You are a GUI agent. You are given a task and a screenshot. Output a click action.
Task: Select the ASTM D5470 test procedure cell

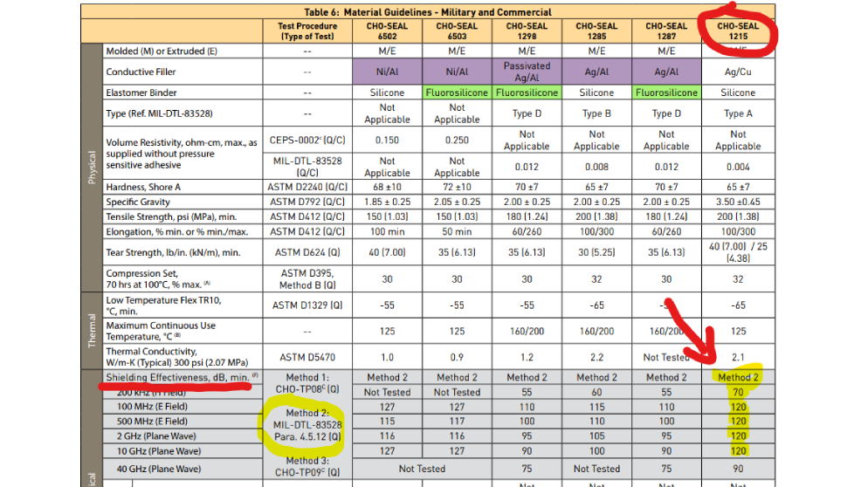pyautogui.click(x=307, y=357)
